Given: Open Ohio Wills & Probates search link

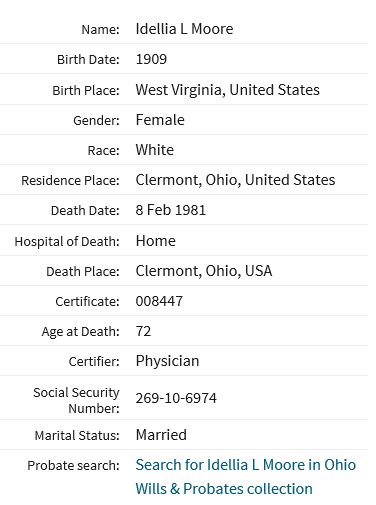Looking at the screenshot, I should (246, 477).
